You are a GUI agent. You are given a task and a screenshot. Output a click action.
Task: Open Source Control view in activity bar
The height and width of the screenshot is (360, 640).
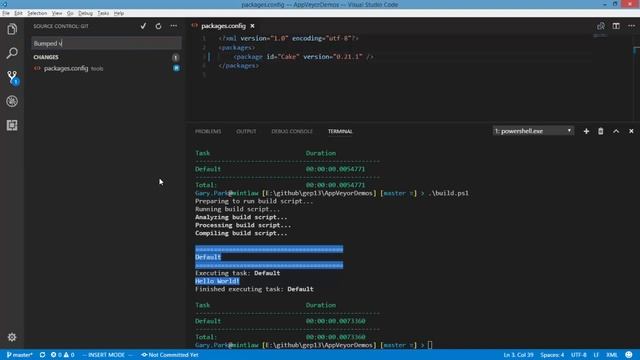coord(12,77)
